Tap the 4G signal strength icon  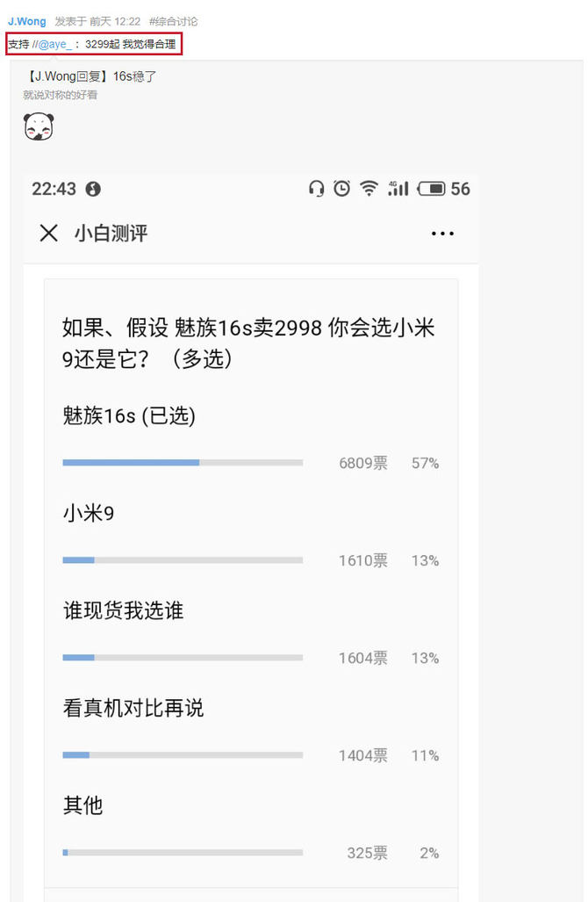[x=398, y=188]
